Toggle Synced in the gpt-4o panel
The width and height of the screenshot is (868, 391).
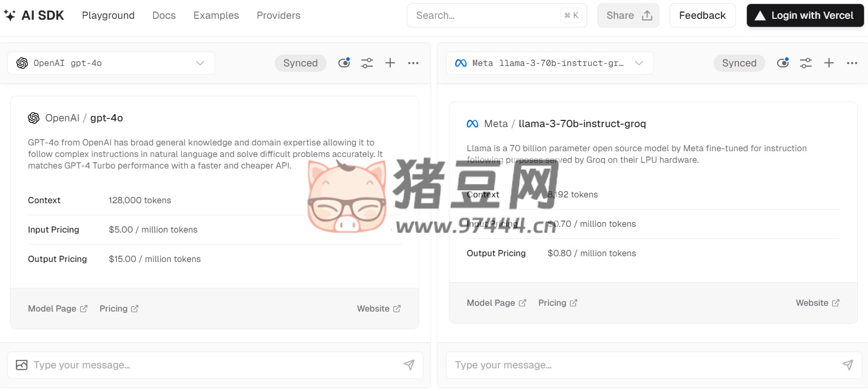tap(301, 63)
